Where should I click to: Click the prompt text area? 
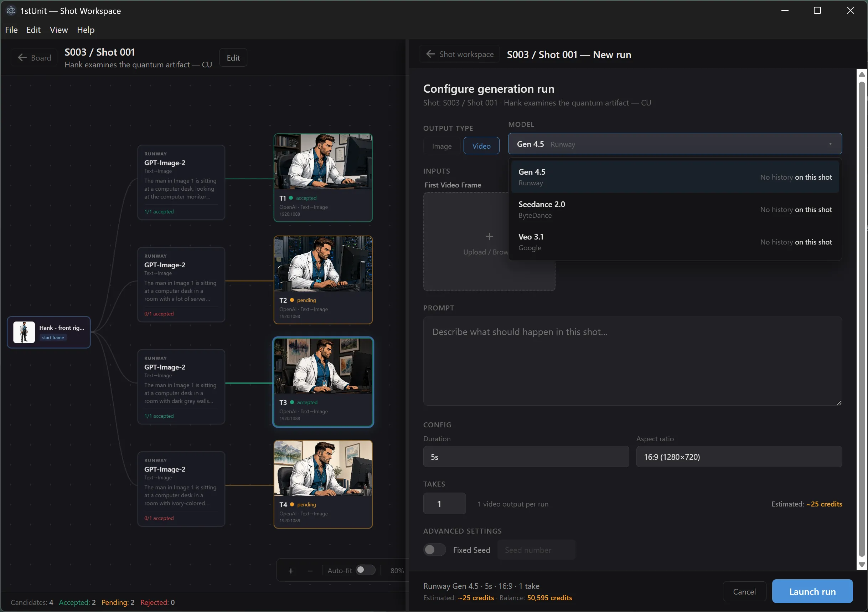point(632,361)
